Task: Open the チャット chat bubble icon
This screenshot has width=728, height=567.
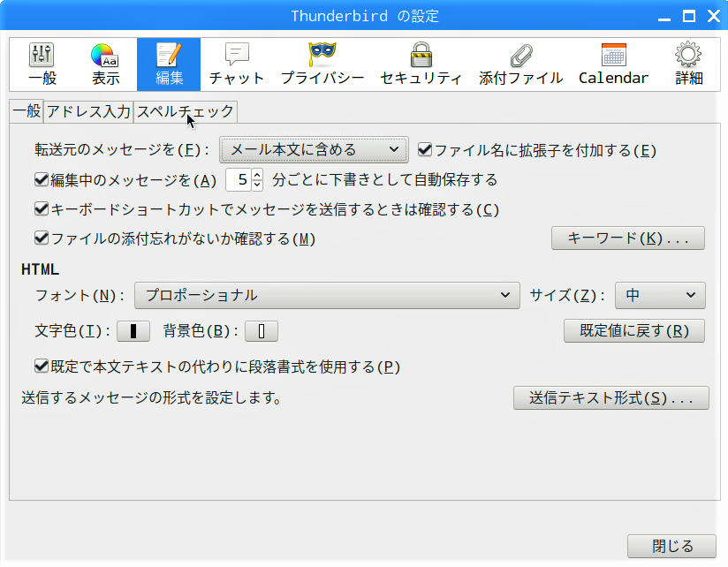Action: point(236,64)
